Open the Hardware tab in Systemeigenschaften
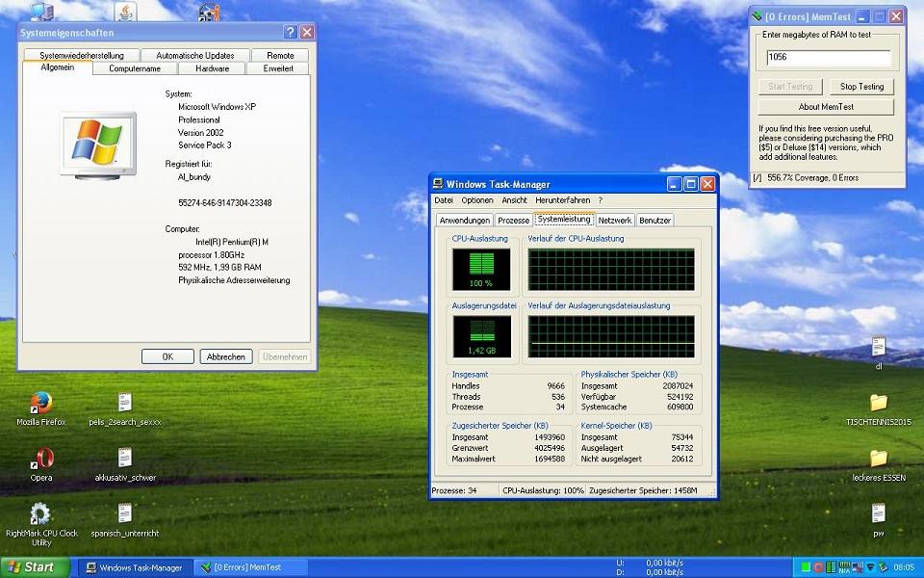The image size is (924, 578). (x=212, y=68)
